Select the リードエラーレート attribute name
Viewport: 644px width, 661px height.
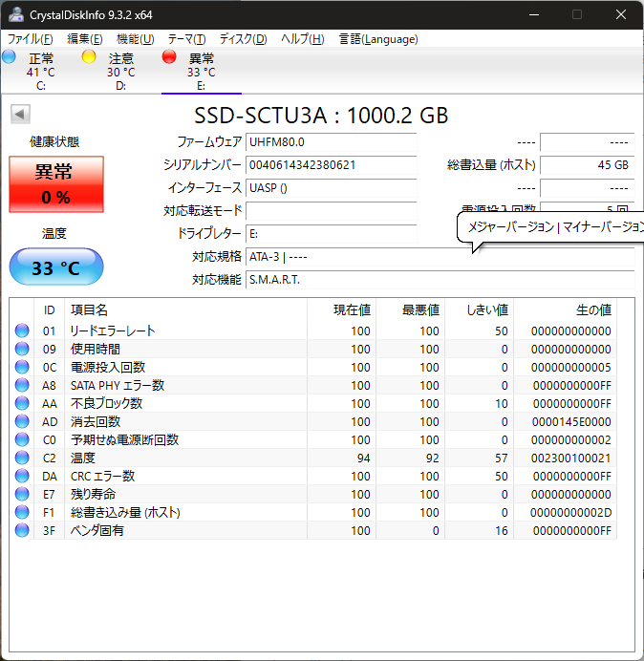(113, 330)
